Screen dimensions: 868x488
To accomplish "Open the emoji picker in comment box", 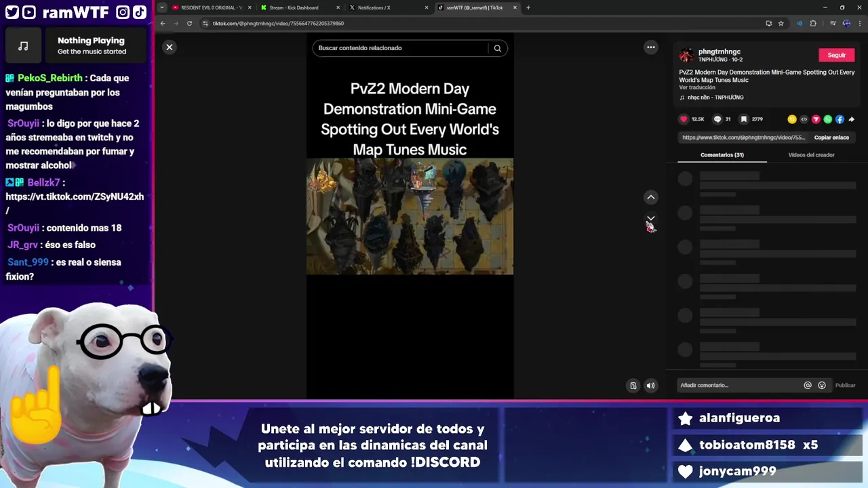I will pyautogui.click(x=822, y=385).
